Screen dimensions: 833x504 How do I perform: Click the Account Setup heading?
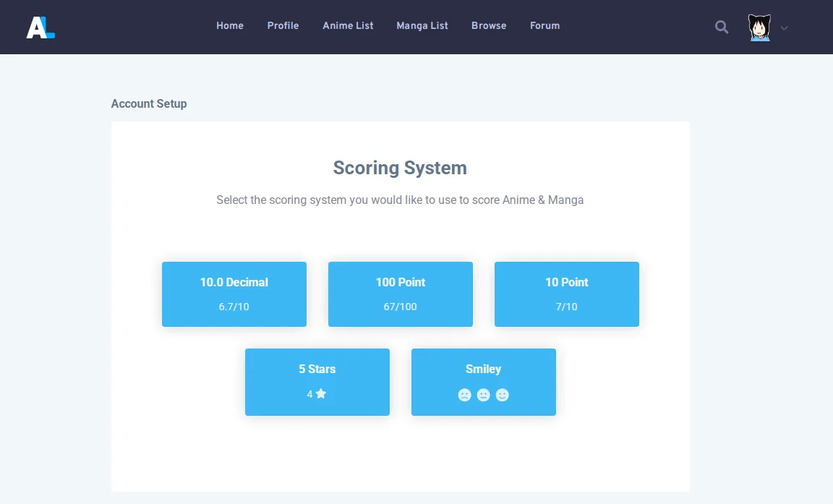pos(149,103)
